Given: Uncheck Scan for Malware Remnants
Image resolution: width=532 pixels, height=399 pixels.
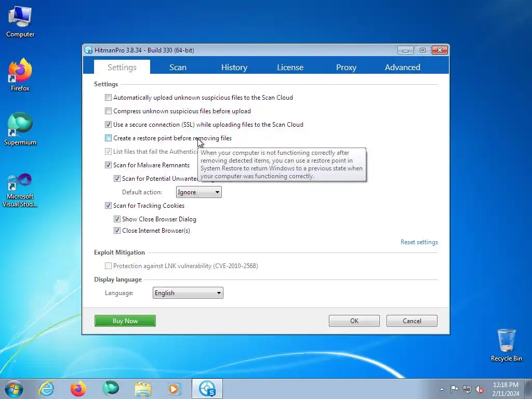Looking at the screenshot, I should click(108, 165).
